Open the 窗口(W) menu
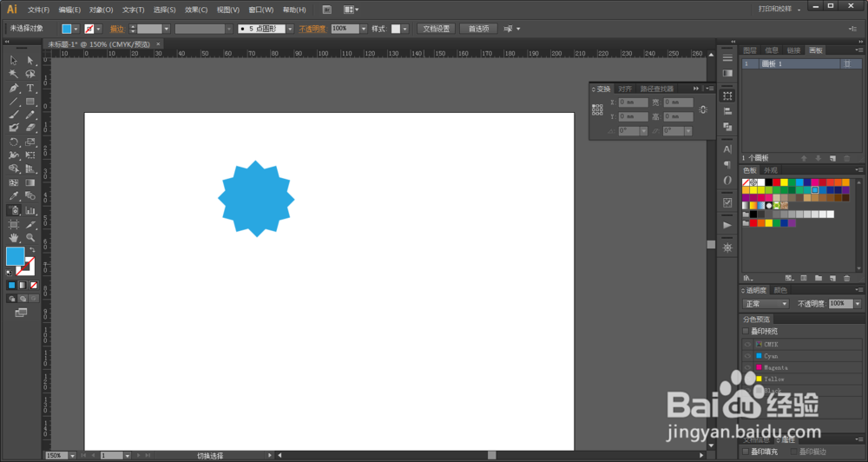The image size is (868, 462). [260, 10]
